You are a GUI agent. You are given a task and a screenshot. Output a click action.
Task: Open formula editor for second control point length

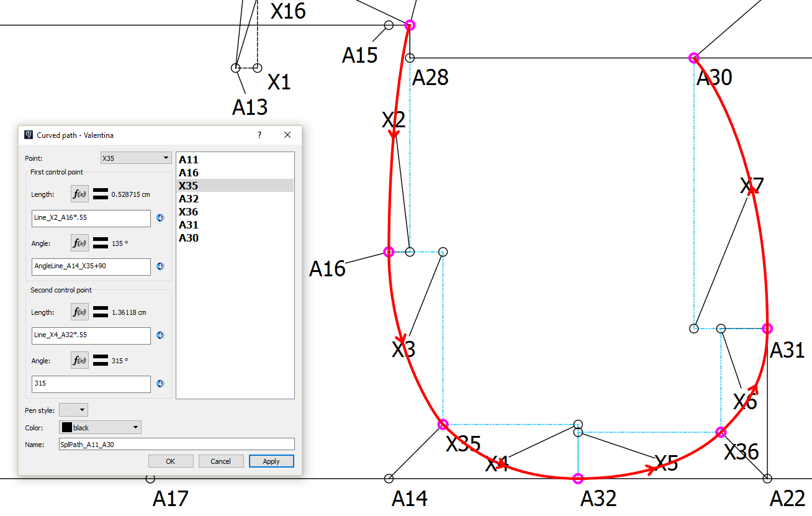[x=79, y=312]
